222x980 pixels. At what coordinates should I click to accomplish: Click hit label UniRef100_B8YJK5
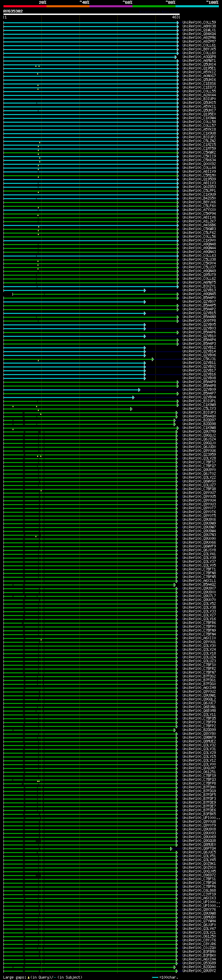click(199, 49)
